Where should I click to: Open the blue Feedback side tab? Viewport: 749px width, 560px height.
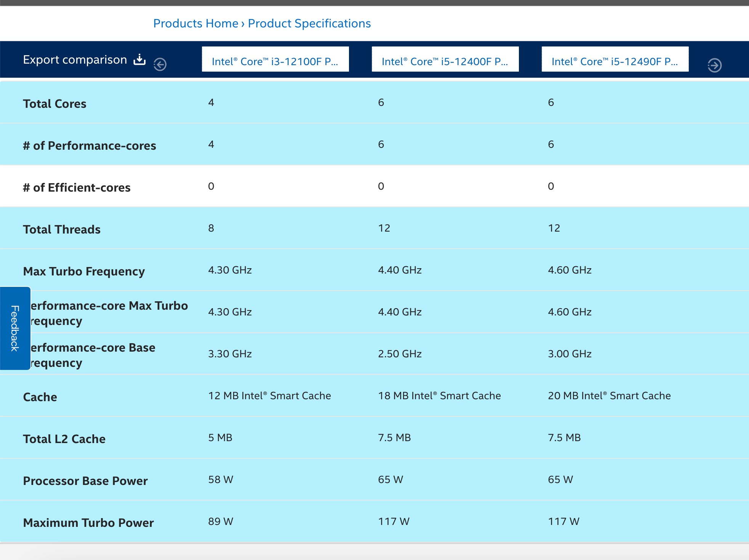point(15,328)
